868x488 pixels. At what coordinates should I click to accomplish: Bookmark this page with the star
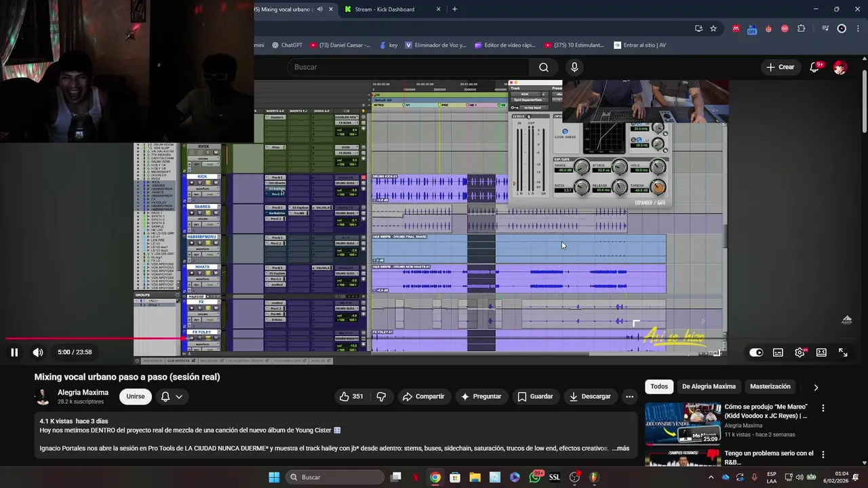pyautogui.click(x=713, y=28)
